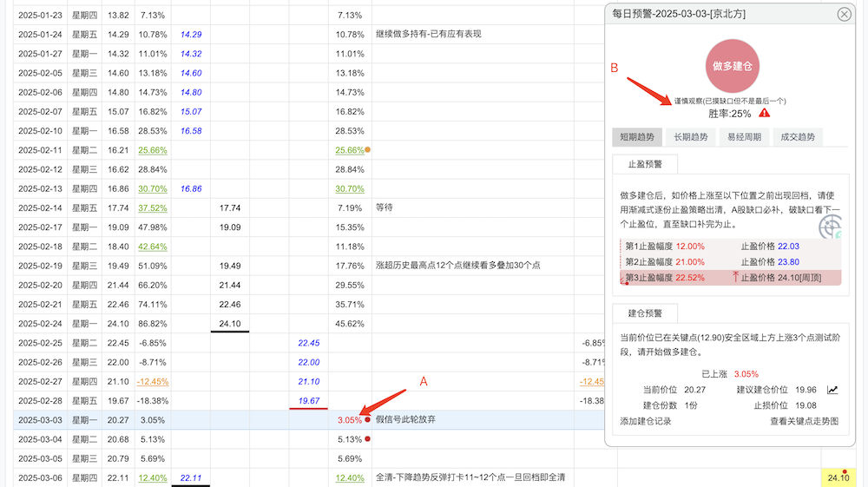
Task: Click the 第2止盈幅度 21.00% row
Action: 731,262
